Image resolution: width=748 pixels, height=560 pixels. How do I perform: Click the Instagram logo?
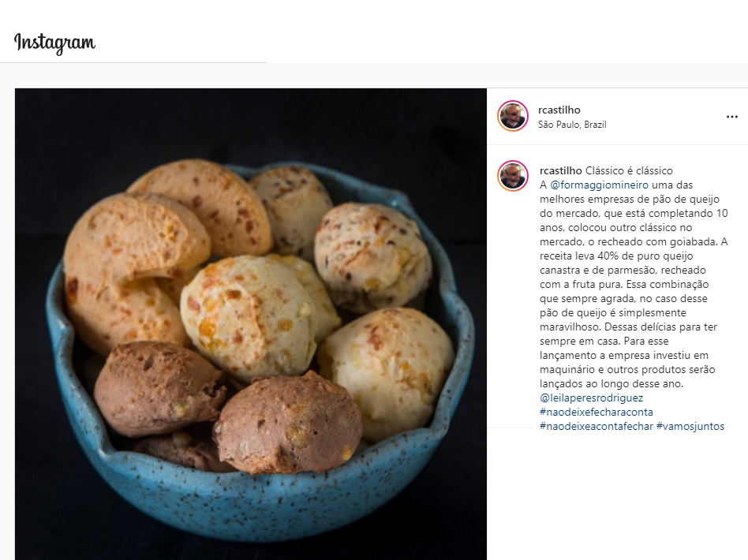click(x=54, y=43)
